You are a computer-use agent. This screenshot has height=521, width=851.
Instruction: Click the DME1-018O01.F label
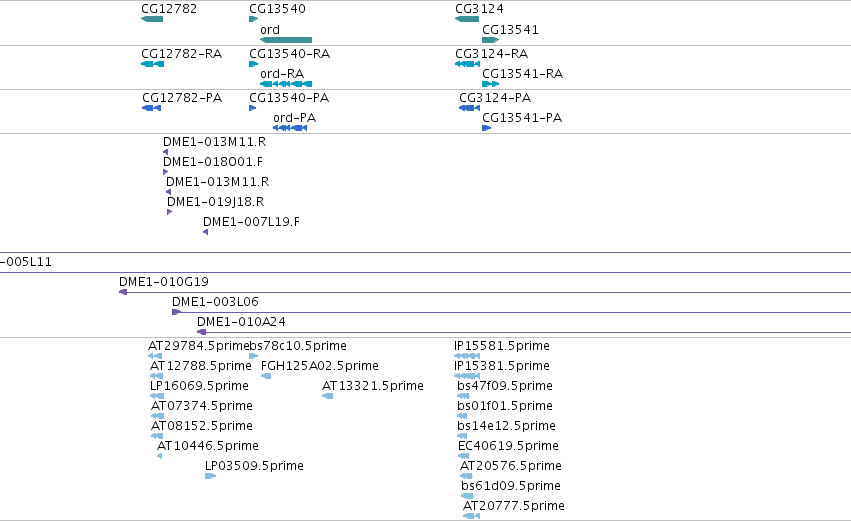point(213,162)
